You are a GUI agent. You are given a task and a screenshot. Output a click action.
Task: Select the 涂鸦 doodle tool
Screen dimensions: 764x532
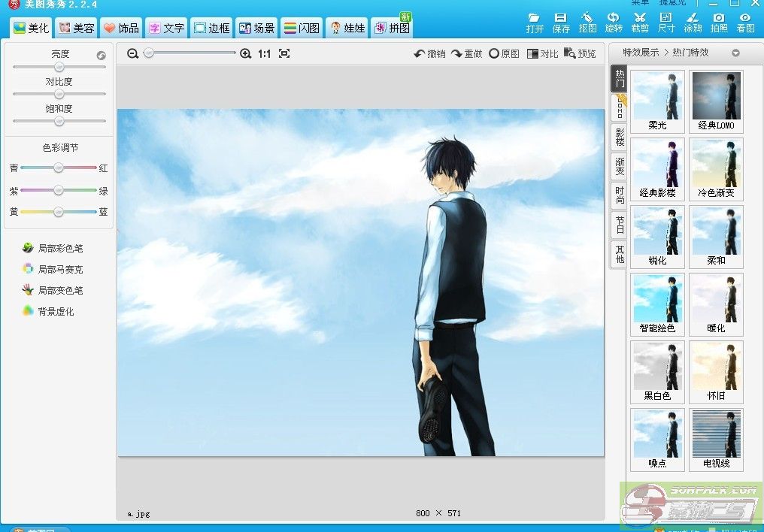(x=693, y=23)
